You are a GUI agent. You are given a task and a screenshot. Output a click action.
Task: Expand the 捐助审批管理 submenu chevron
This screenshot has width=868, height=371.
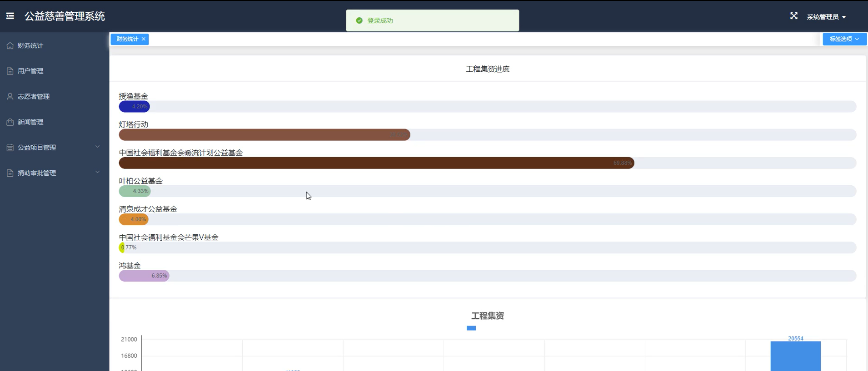tap(97, 172)
